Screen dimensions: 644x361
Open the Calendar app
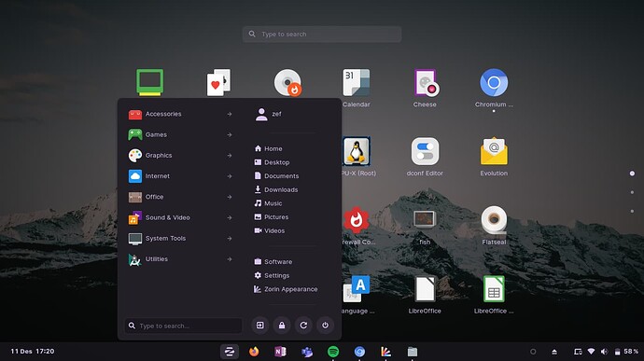[x=357, y=82]
